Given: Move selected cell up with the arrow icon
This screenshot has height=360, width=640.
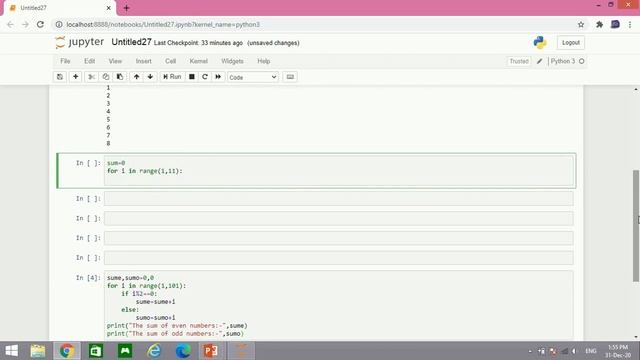Looking at the screenshot, I should (136, 77).
